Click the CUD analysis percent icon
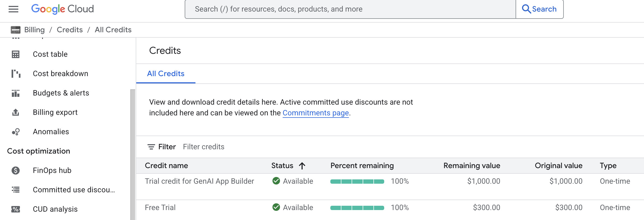This screenshot has width=644, height=220. (16, 209)
